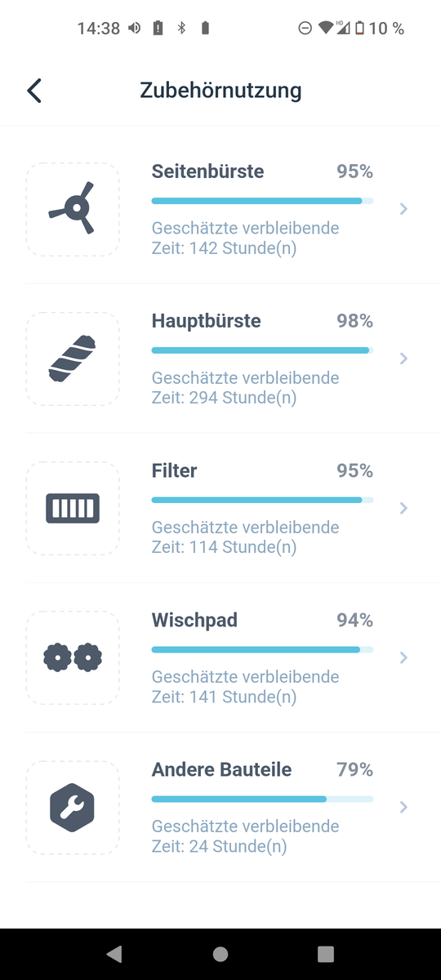Screen dimensions: 441x980
Task: Click the Wischpad title text
Action: [194, 621]
